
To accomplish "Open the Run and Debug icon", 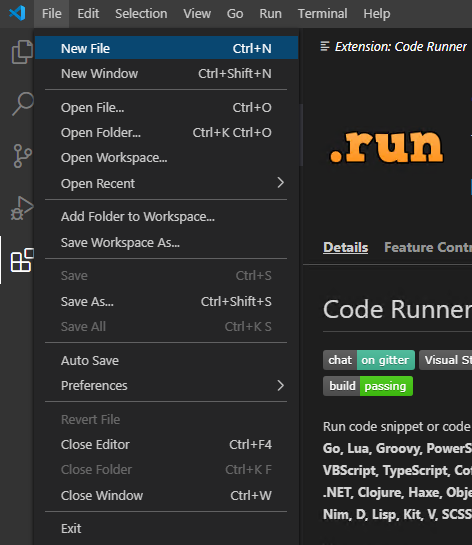I will pyautogui.click(x=22, y=208).
